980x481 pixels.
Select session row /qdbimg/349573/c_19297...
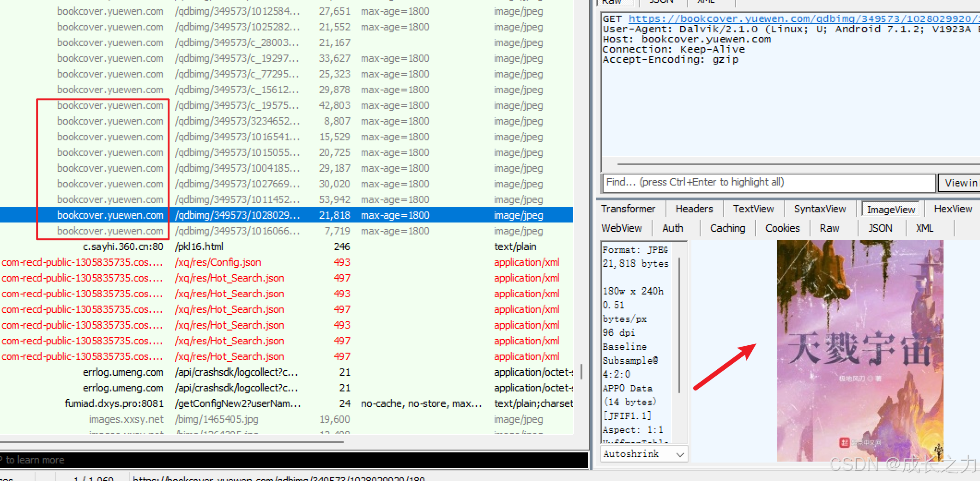(x=286, y=58)
